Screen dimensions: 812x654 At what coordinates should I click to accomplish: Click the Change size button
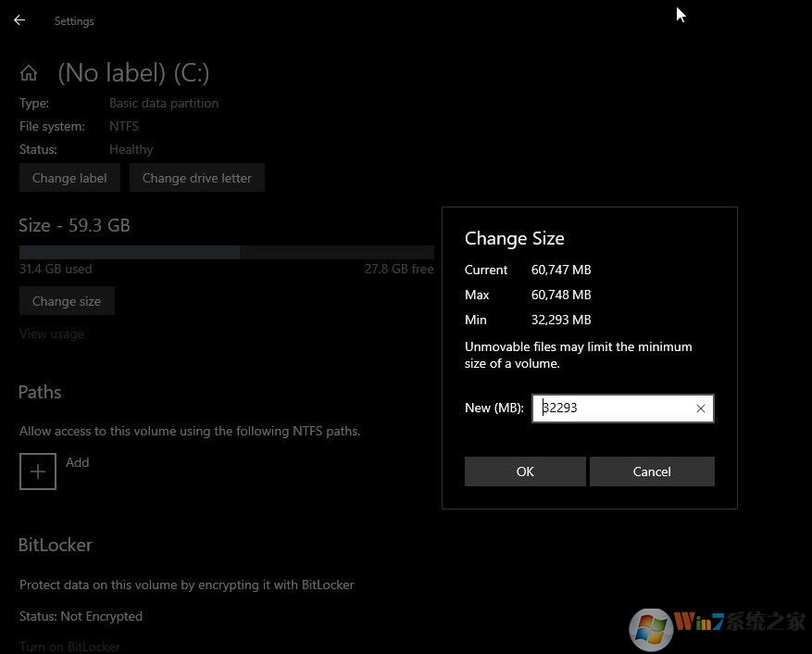(x=66, y=300)
